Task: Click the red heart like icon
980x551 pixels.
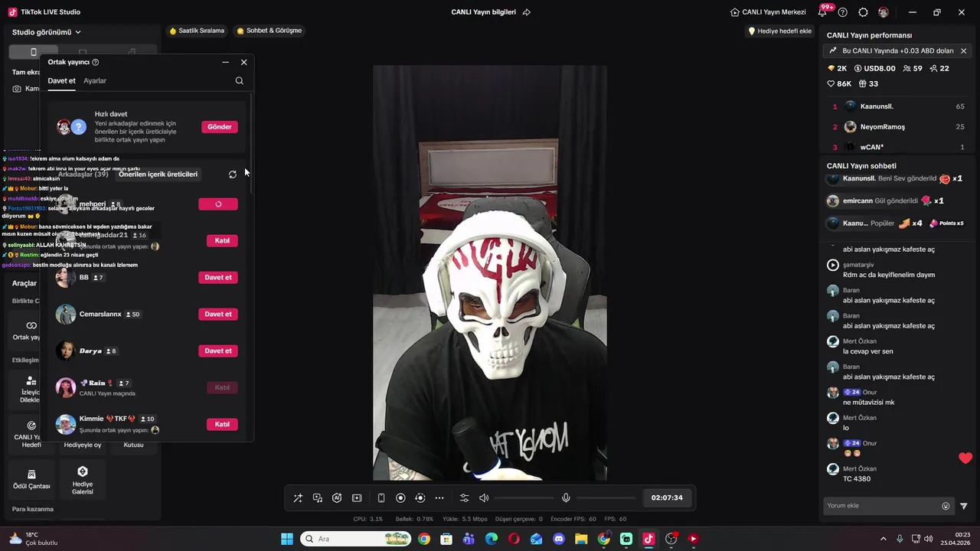Action: coord(965,458)
